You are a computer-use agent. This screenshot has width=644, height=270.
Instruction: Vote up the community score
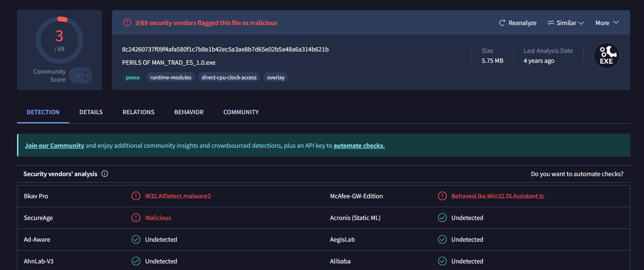point(85,72)
